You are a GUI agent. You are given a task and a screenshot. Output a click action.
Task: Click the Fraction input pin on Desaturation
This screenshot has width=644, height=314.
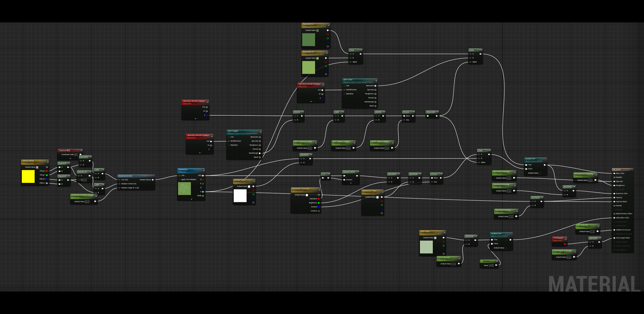pyautogui.click(x=344, y=180)
